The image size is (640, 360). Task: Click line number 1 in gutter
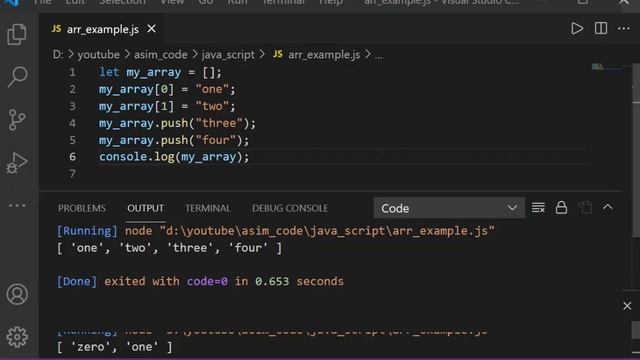coord(72,72)
